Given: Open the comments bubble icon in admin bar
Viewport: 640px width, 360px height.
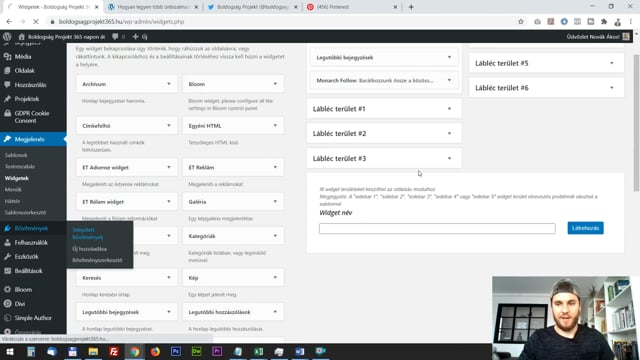Looking at the screenshot, I should coord(115,36).
